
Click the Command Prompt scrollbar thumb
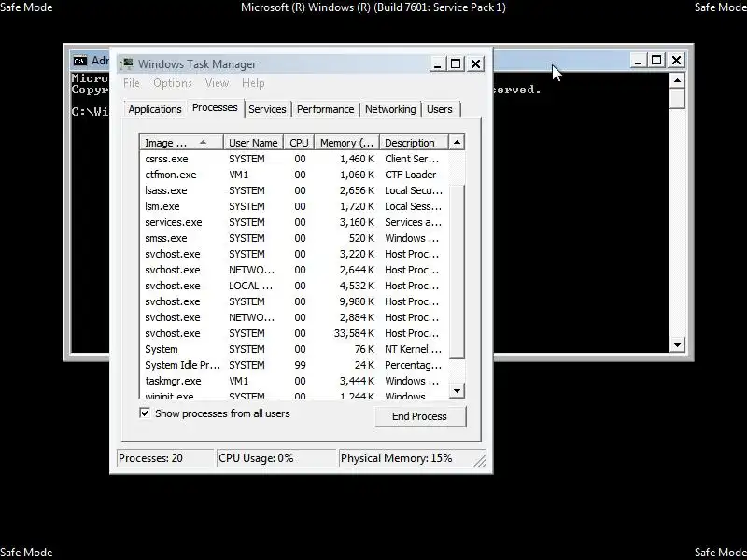[677, 99]
